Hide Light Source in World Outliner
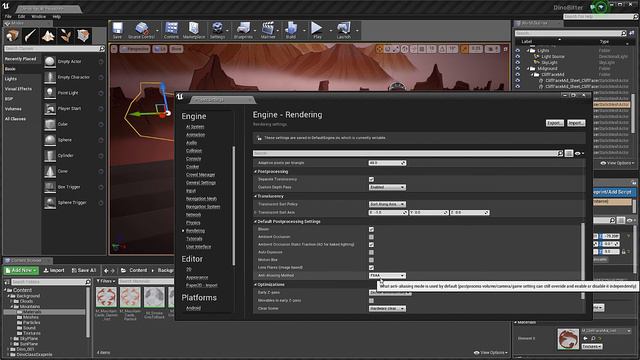The width and height of the screenshot is (640, 360). (x=518, y=57)
